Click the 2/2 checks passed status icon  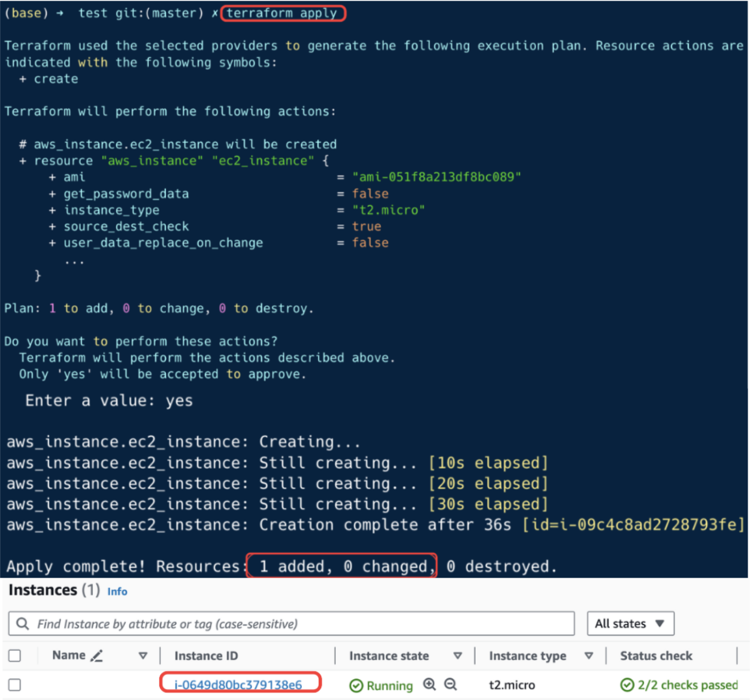627,685
